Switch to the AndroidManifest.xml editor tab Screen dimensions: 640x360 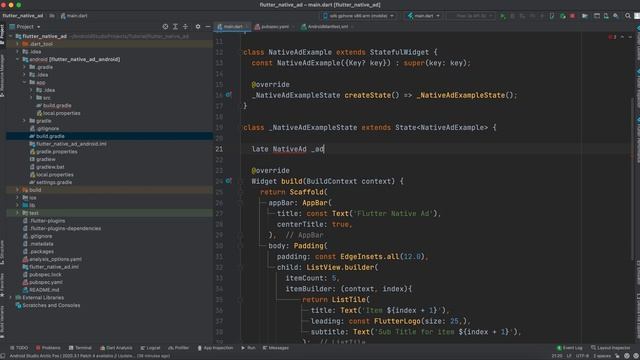327,27
